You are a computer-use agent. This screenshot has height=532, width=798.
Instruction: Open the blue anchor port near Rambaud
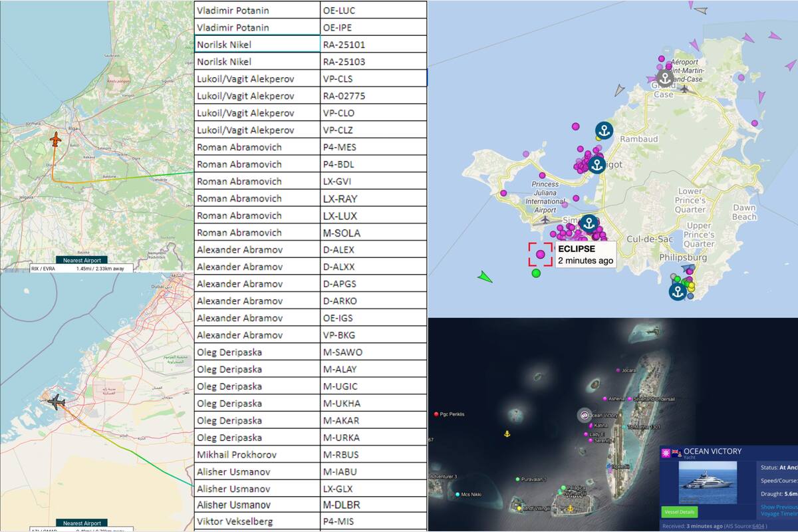tap(604, 130)
